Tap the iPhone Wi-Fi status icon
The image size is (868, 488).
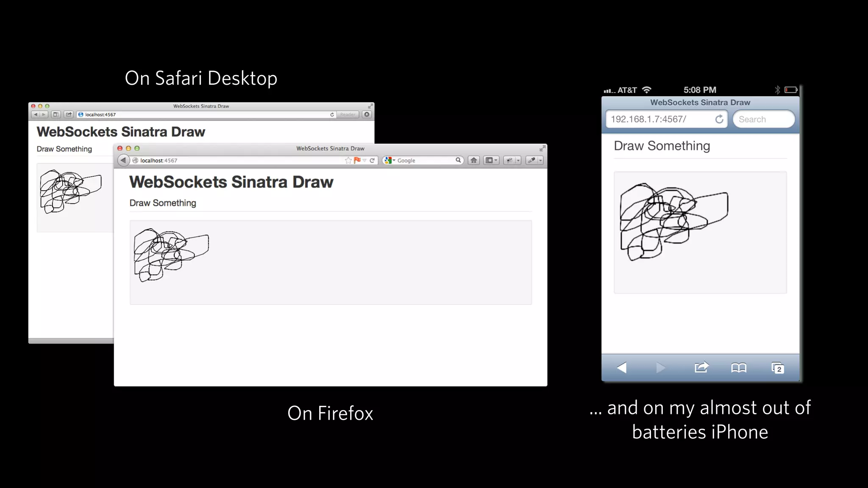point(647,90)
